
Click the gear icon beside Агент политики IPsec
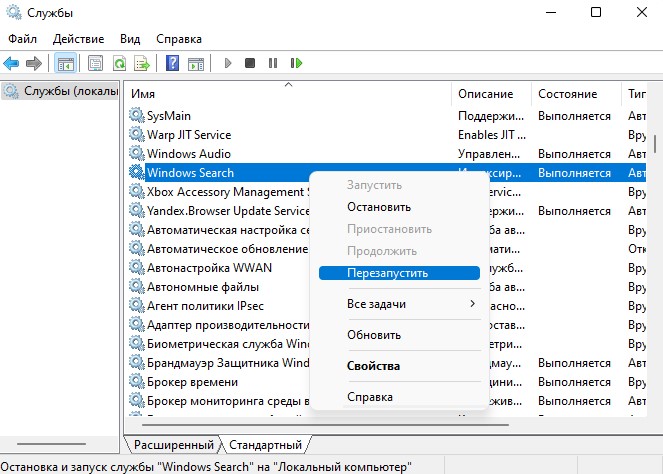pyautogui.click(x=137, y=305)
